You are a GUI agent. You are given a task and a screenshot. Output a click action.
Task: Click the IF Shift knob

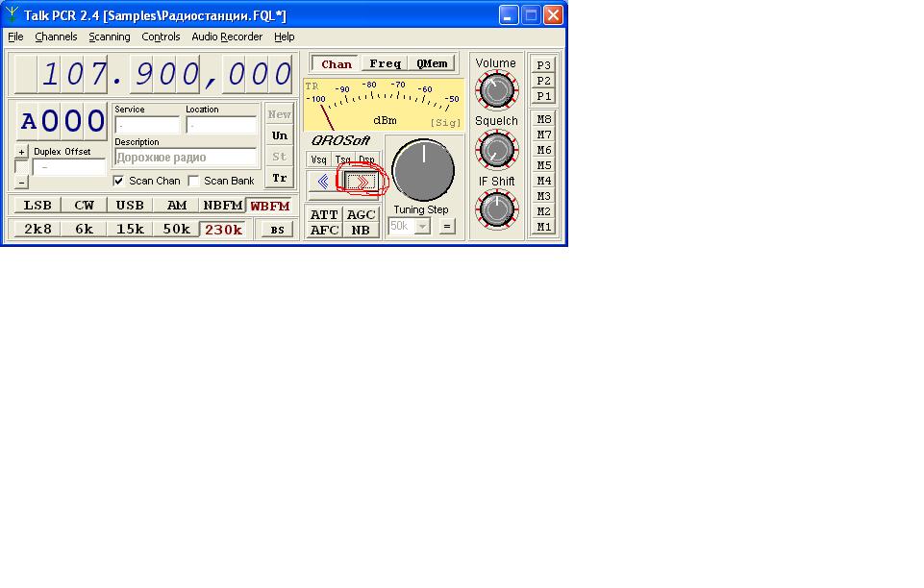pyautogui.click(x=496, y=209)
